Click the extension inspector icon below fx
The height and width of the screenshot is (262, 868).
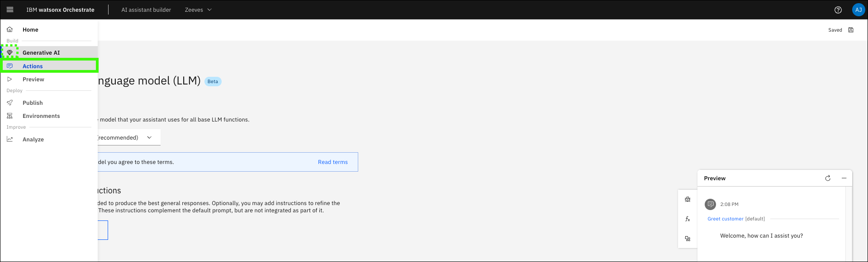click(x=688, y=239)
